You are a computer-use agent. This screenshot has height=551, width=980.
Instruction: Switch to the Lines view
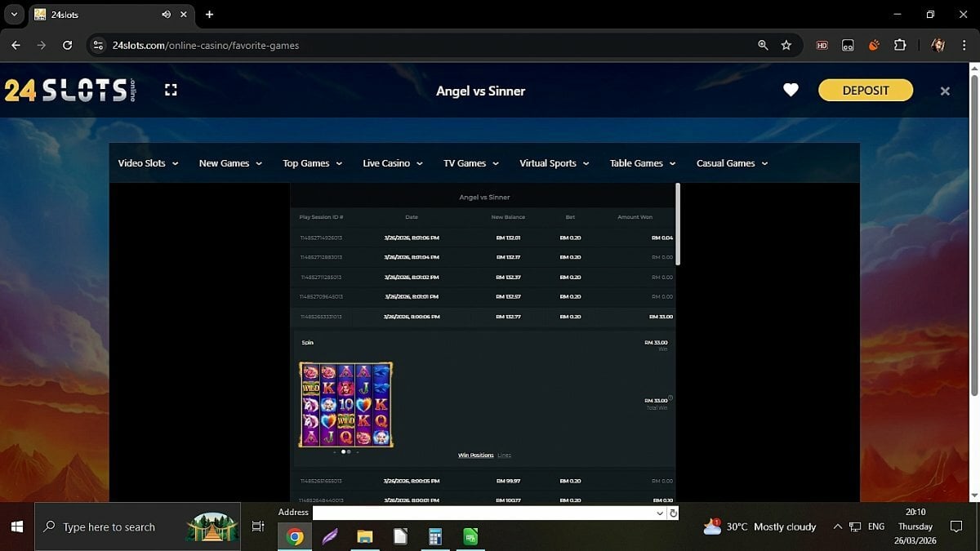[504, 455]
